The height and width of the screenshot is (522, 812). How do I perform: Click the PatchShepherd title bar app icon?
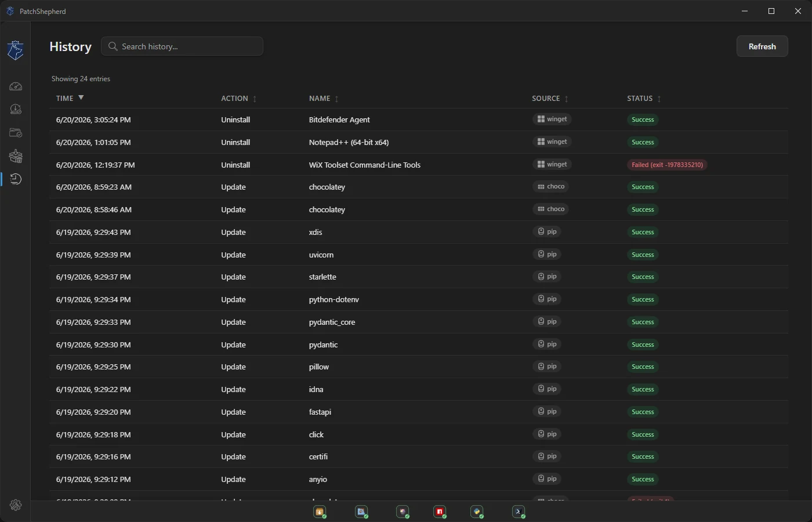[10, 11]
